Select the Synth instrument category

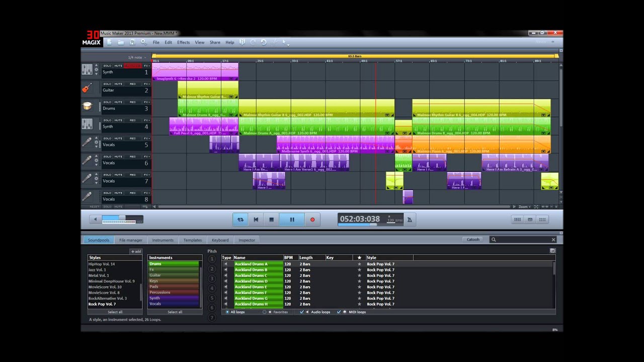coord(174,298)
